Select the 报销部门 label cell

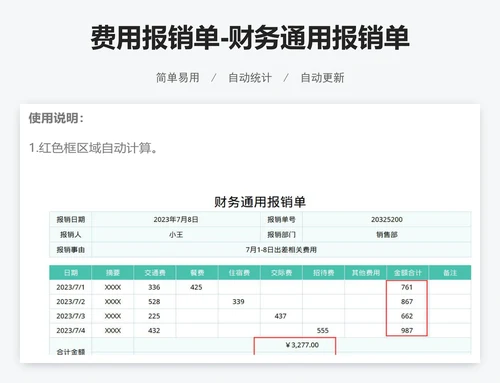coord(281,235)
